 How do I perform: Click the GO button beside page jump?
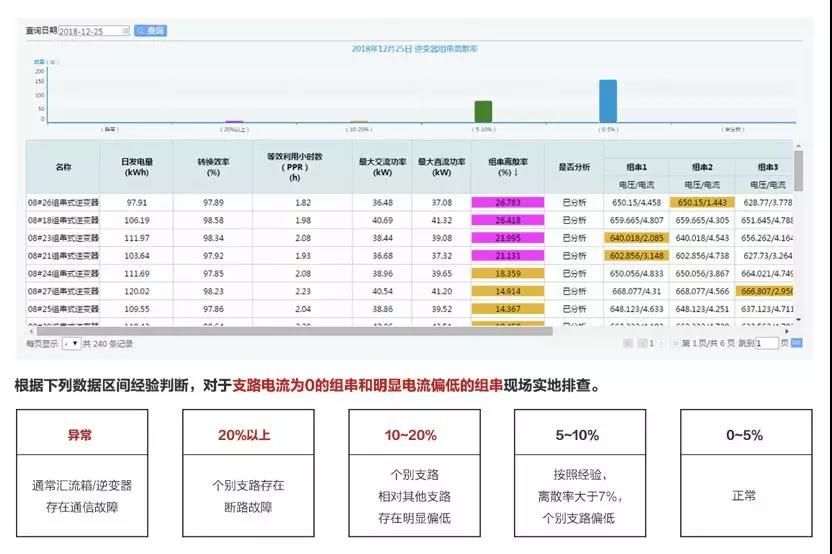tap(796, 343)
